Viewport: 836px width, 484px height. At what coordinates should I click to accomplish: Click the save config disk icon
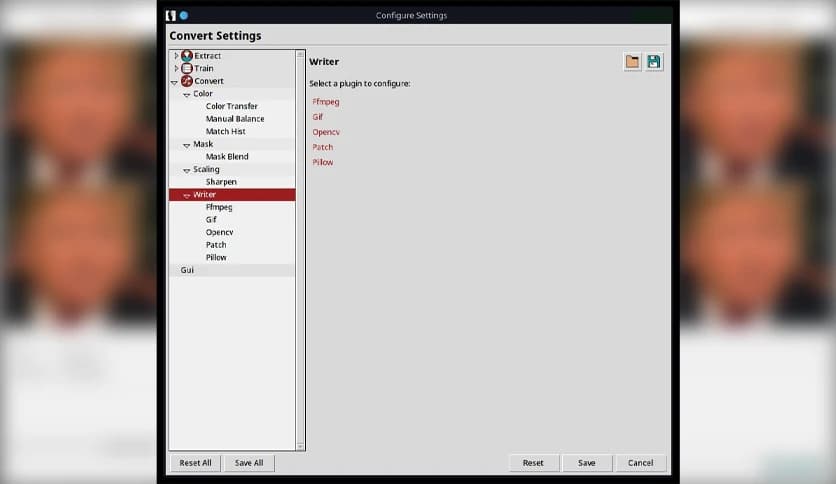[654, 62]
